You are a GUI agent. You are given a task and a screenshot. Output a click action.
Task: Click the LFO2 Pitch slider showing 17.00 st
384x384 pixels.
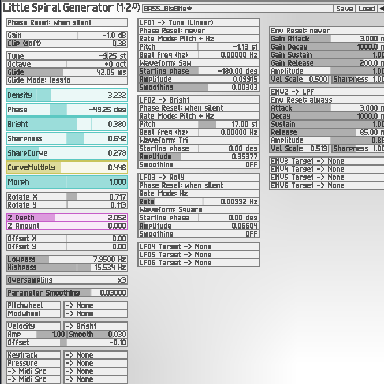[199, 124]
